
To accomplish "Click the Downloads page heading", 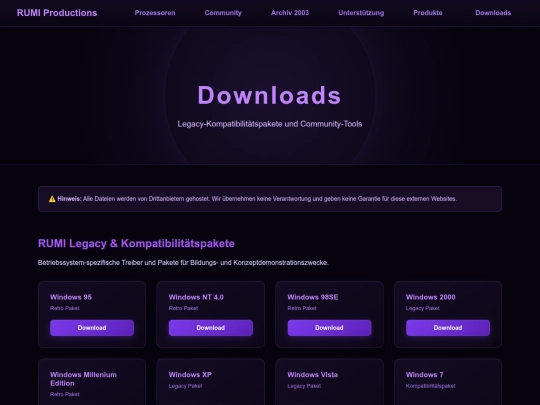I will [269, 95].
